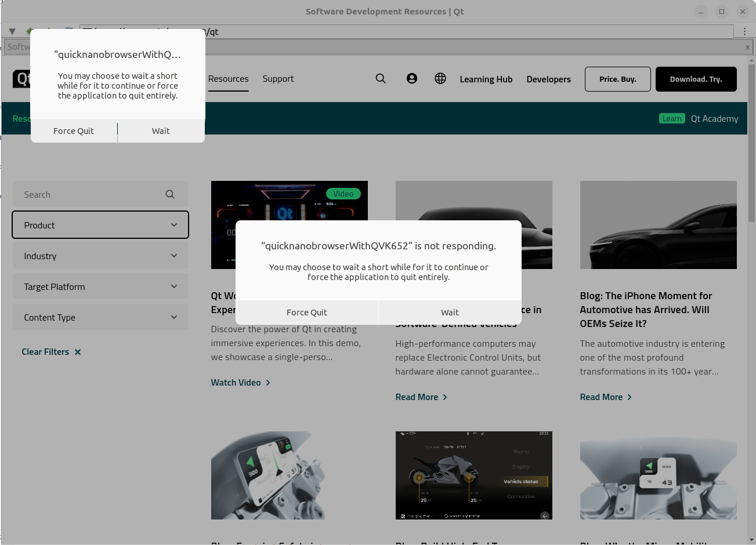Image resolution: width=756 pixels, height=545 pixels.
Task: Click the magnifier icon in the sidebar search box
Action: [170, 195]
